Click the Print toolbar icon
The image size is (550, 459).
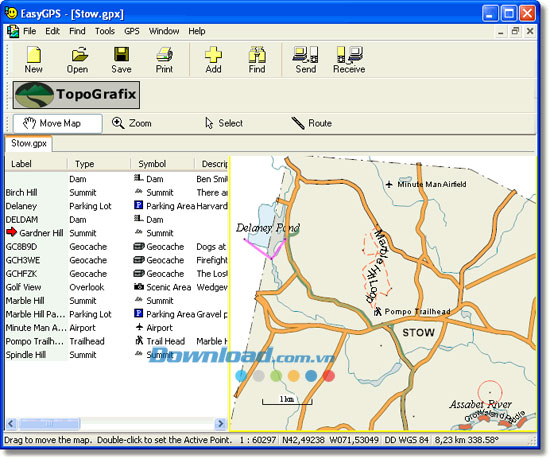click(164, 60)
